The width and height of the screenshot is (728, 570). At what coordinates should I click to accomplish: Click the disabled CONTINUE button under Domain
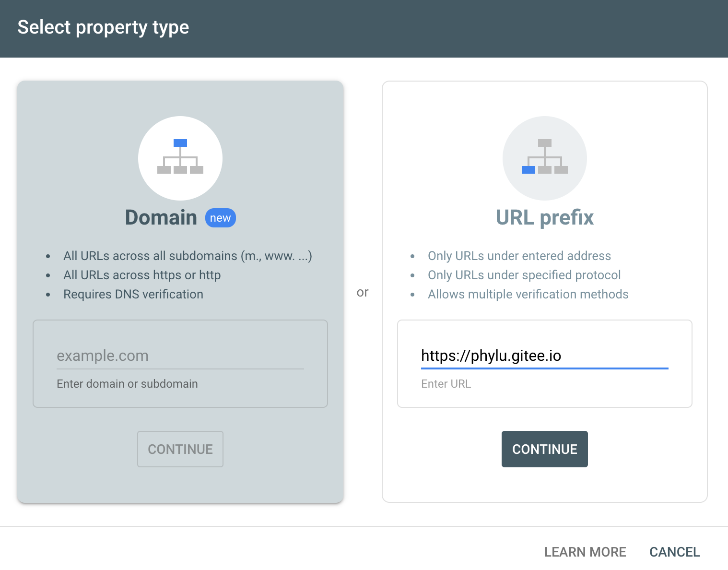180,449
